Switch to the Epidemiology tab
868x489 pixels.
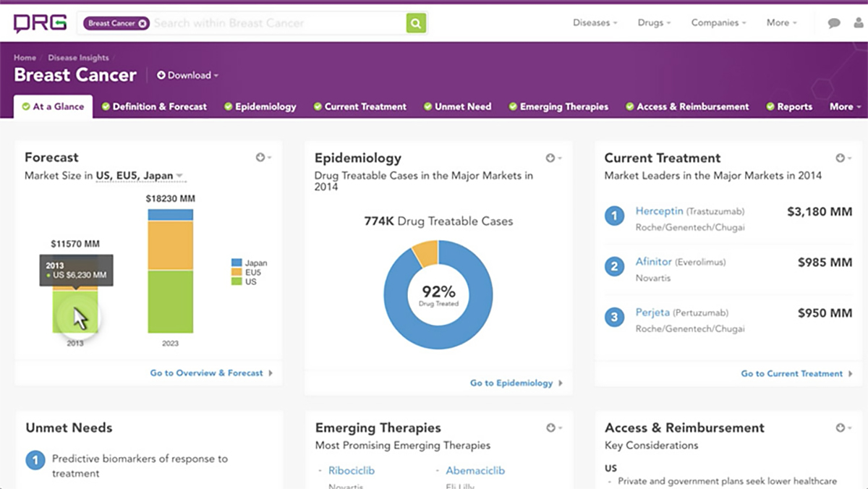click(260, 106)
